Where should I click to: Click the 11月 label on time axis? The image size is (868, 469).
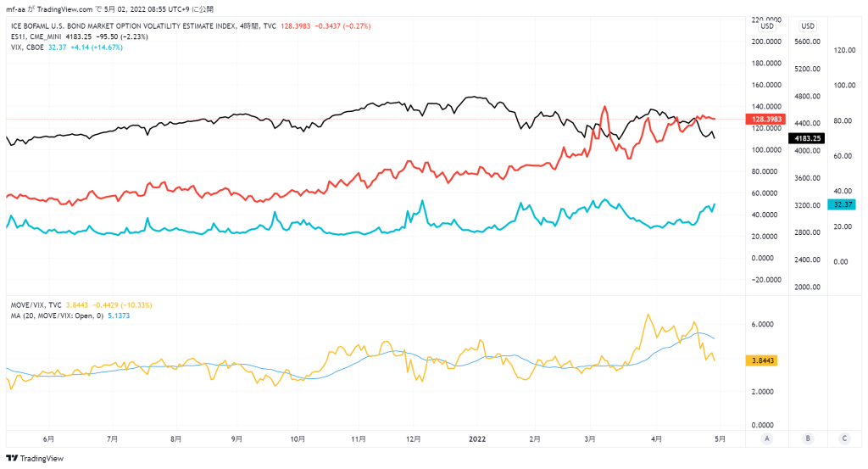tap(359, 439)
